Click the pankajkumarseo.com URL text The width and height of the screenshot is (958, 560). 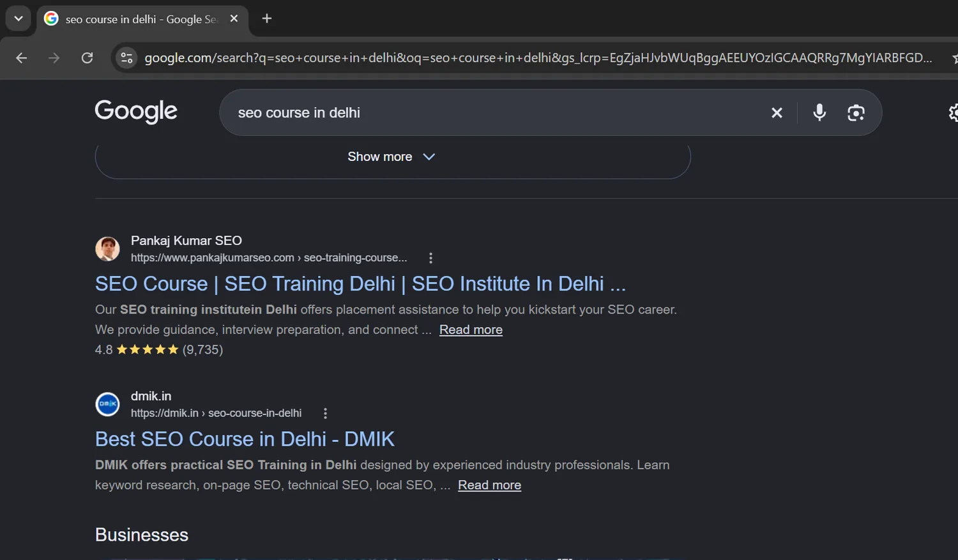(x=269, y=258)
